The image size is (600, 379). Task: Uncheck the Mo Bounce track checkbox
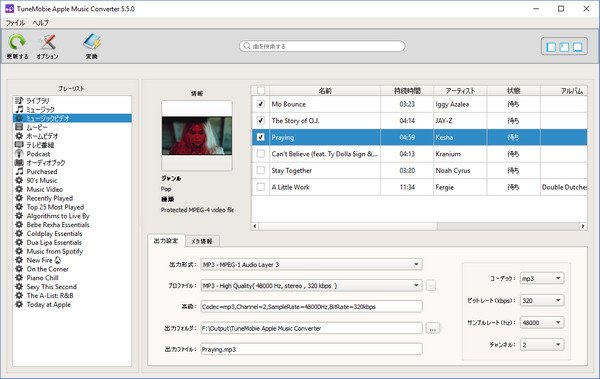click(x=261, y=104)
